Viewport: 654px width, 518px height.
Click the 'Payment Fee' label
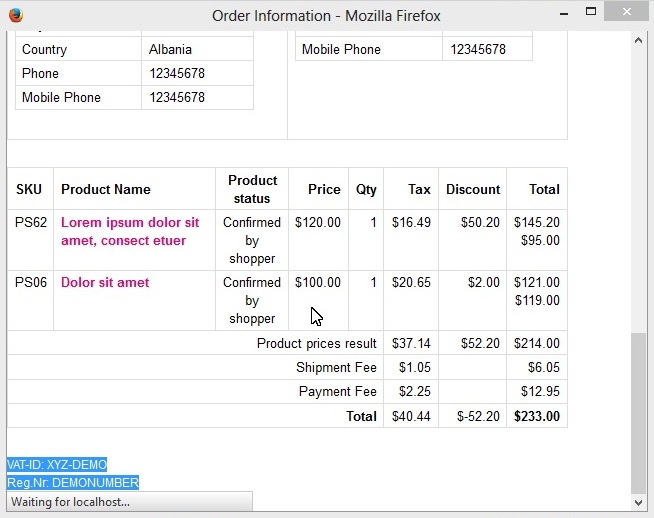coord(337,392)
